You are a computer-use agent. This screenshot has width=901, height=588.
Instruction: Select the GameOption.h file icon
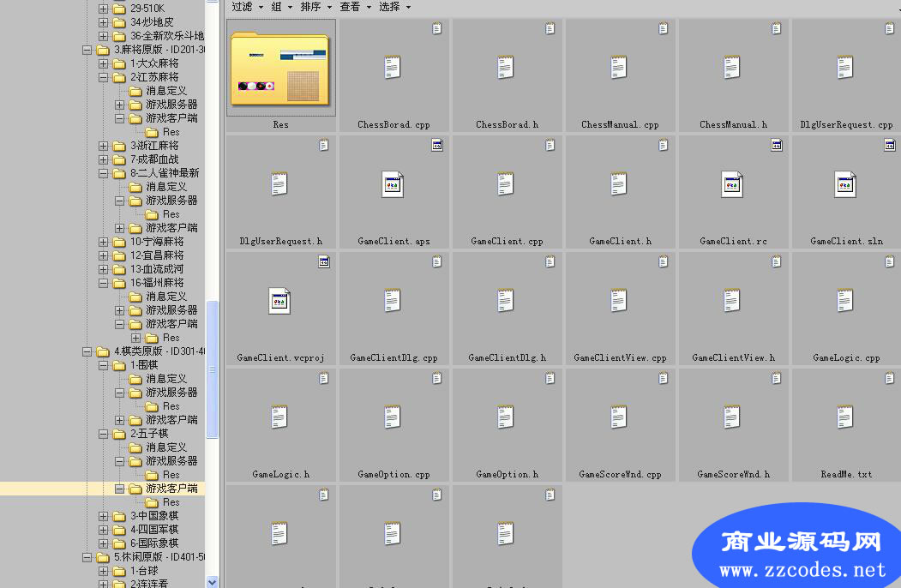(505, 417)
